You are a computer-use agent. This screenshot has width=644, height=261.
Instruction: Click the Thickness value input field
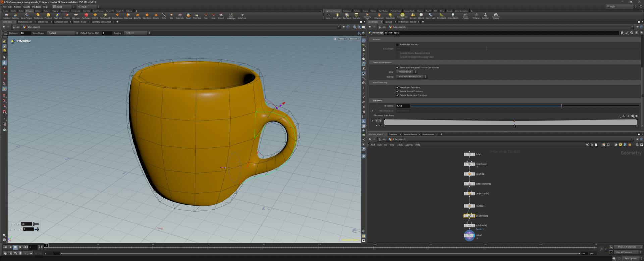pos(402,106)
